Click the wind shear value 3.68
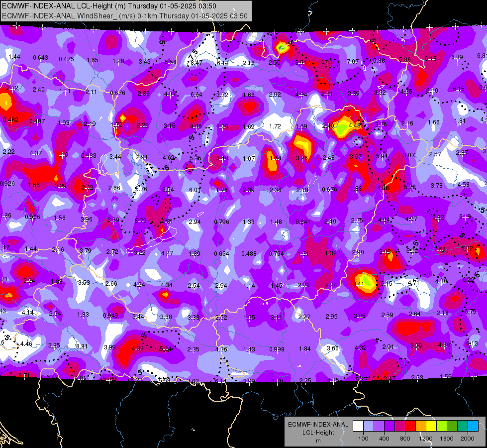 tap(166, 317)
